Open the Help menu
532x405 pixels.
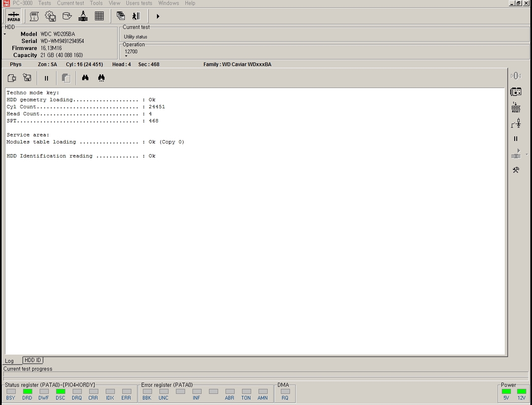tap(190, 3)
